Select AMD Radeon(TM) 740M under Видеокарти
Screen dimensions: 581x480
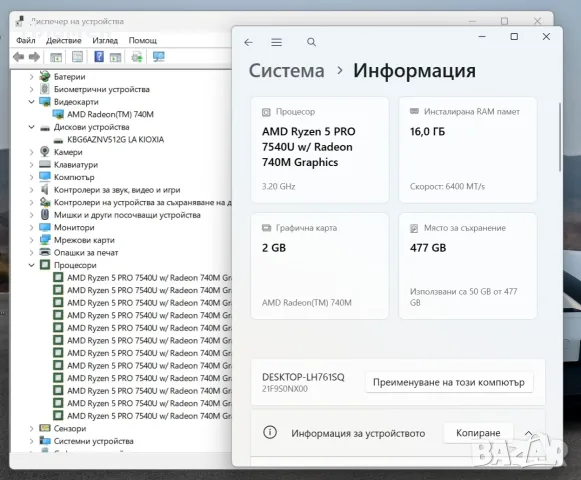point(110,114)
